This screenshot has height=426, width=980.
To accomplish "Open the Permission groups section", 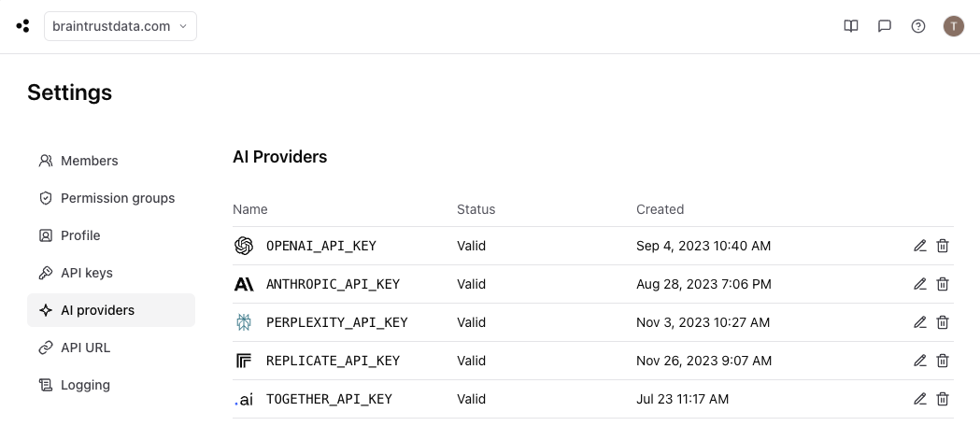I will click(117, 198).
